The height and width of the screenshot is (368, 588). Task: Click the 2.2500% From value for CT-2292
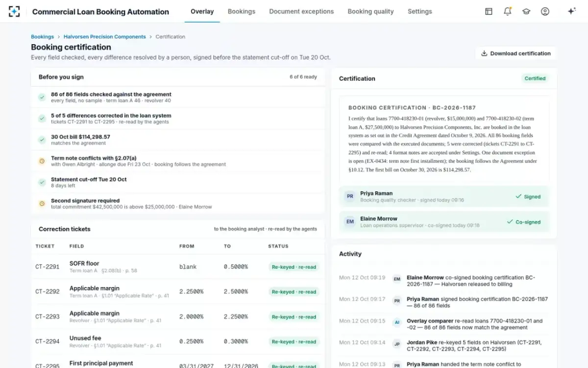point(191,292)
